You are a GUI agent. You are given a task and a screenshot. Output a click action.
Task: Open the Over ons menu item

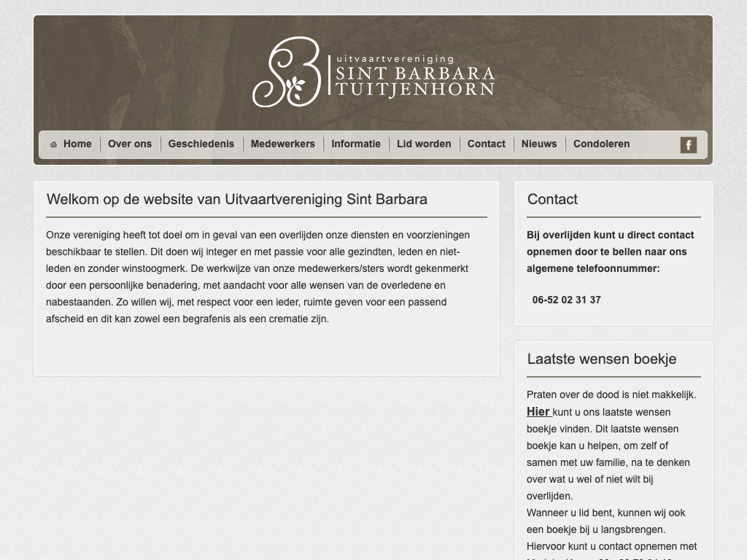(130, 144)
